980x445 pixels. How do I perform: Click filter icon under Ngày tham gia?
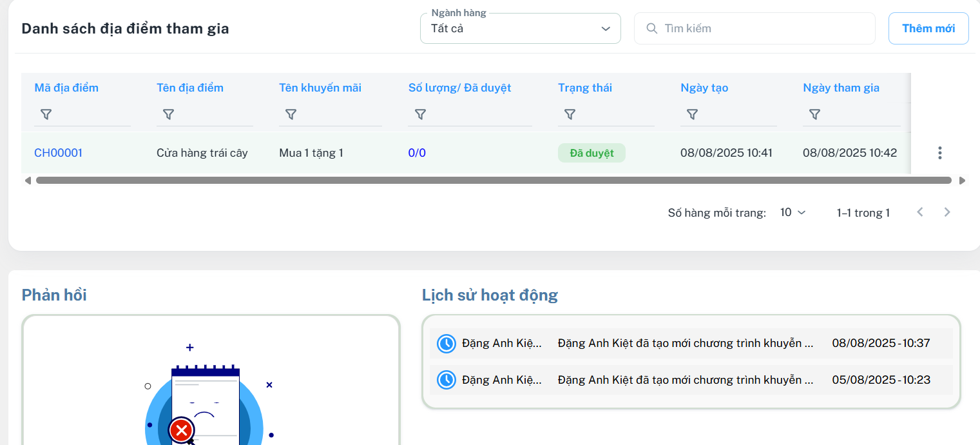tap(814, 114)
